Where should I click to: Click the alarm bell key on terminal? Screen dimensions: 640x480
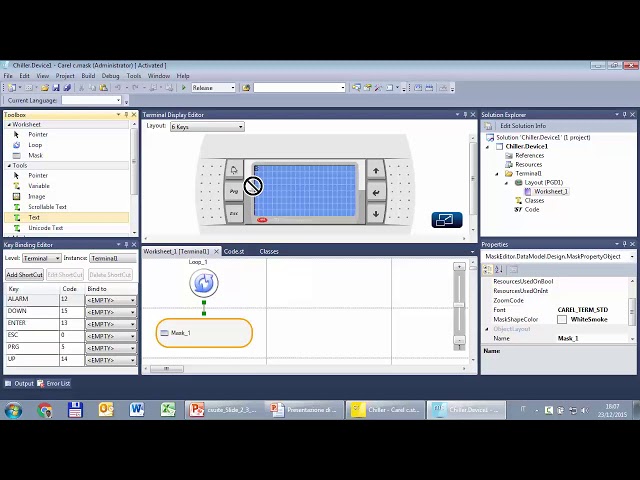click(234, 170)
